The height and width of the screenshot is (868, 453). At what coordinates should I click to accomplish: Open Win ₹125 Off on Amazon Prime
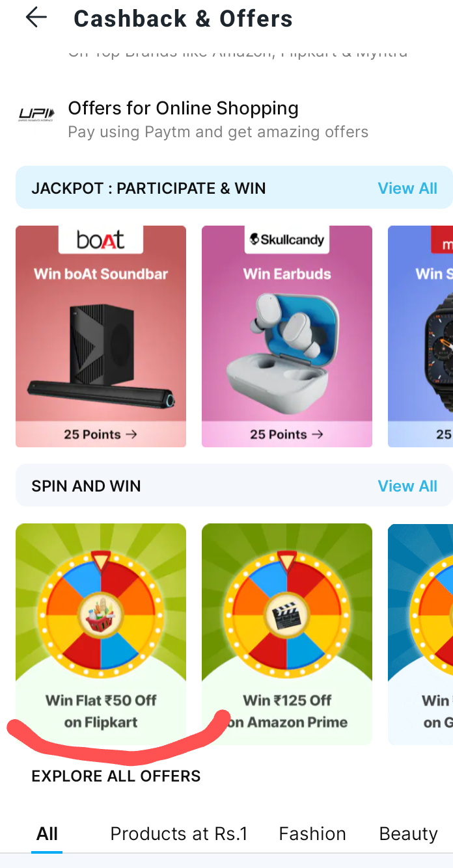click(x=287, y=634)
